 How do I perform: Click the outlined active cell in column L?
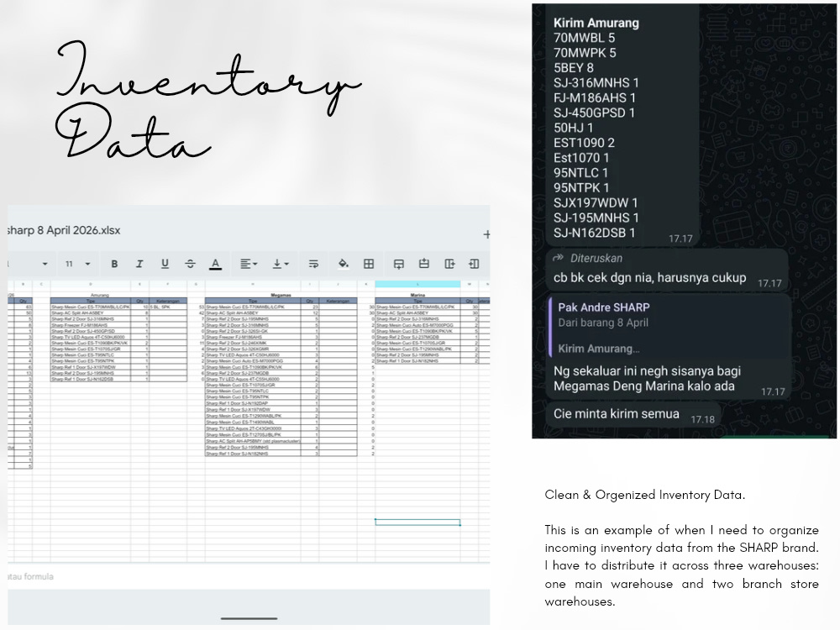(x=417, y=522)
